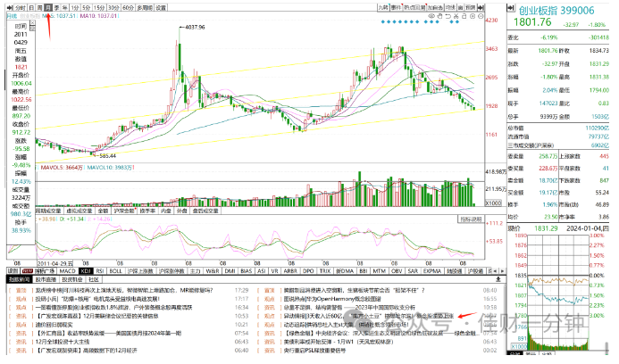Image resolution: width=619 pixels, height=364 pixels.
Task: Close the floating data info box
Action: pos(32,23)
